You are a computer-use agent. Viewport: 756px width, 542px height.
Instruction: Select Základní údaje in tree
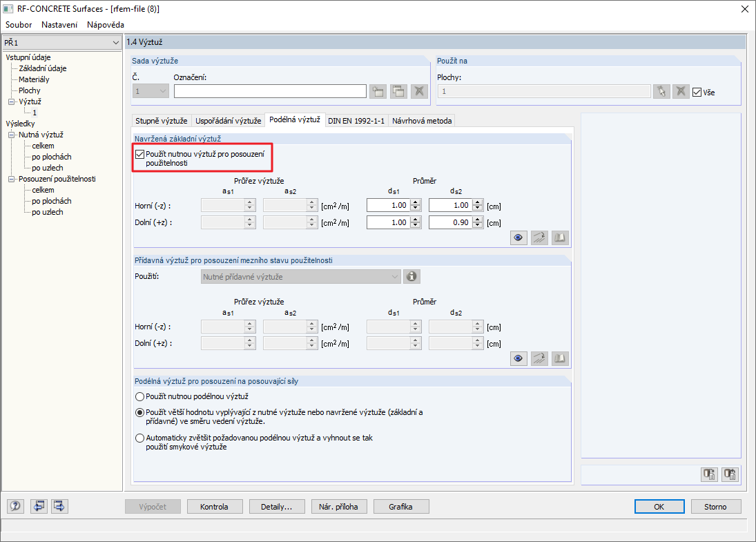click(x=42, y=68)
